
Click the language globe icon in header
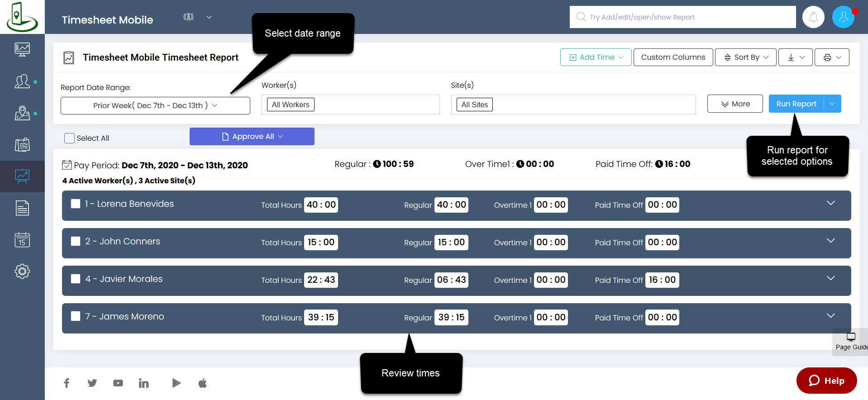click(189, 17)
